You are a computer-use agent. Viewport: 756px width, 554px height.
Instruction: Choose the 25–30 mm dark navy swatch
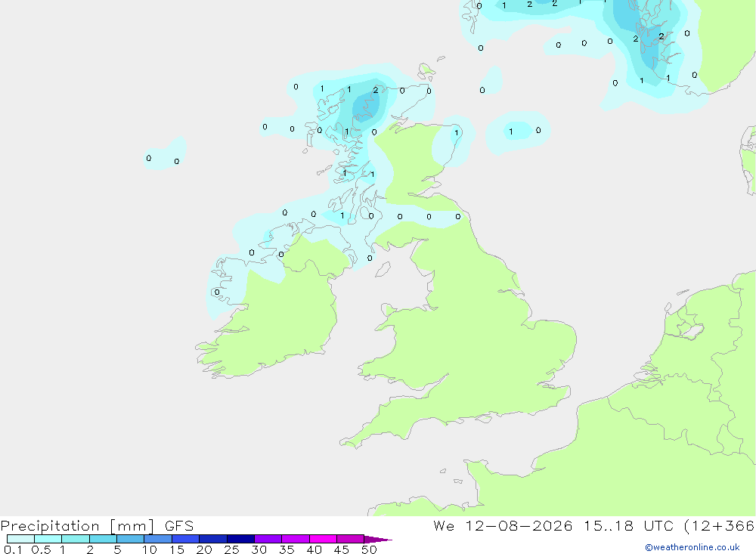(x=240, y=539)
